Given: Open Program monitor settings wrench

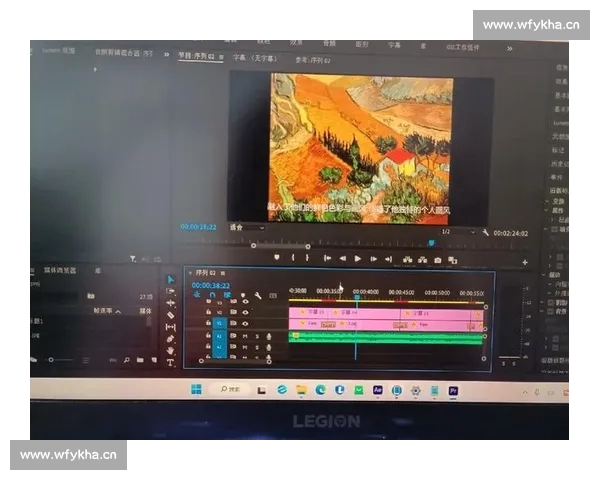Looking at the screenshot, I should click(x=486, y=232).
